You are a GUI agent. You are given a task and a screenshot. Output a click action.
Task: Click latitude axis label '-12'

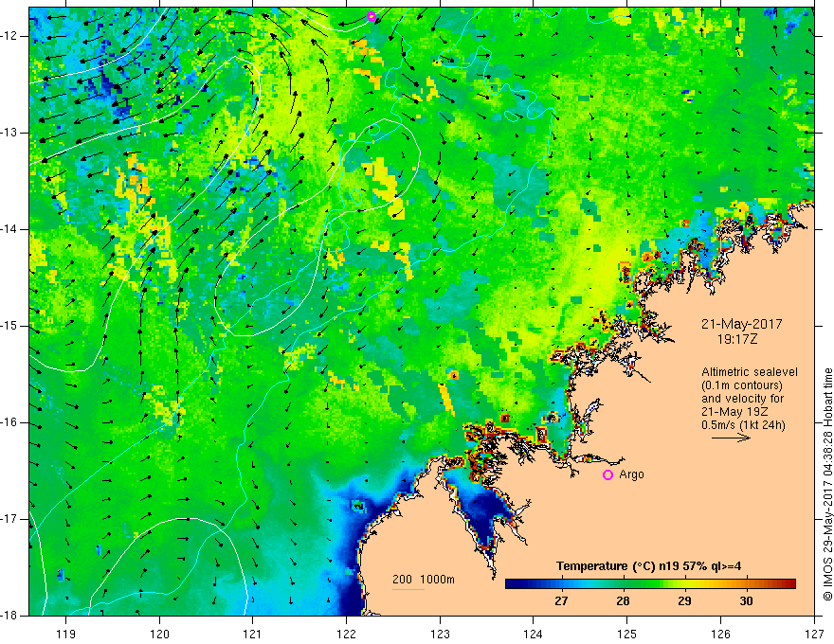10,36
